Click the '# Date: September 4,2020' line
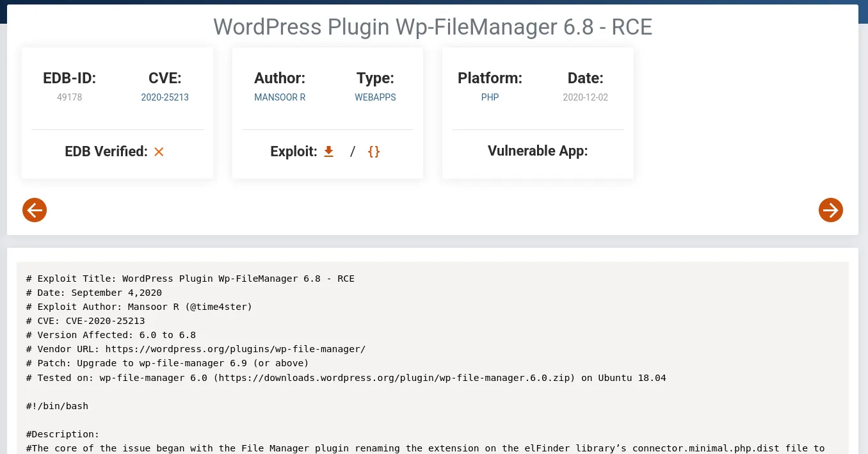 [94, 293]
